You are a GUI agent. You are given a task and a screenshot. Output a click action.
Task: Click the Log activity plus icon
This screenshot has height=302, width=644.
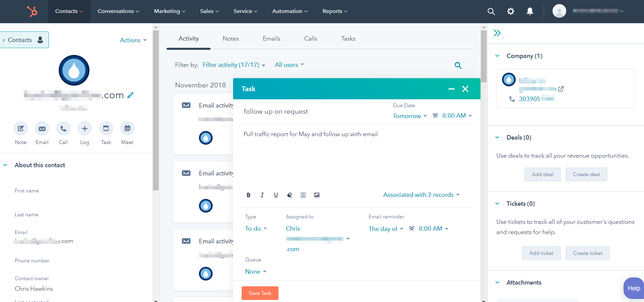point(85,129)
